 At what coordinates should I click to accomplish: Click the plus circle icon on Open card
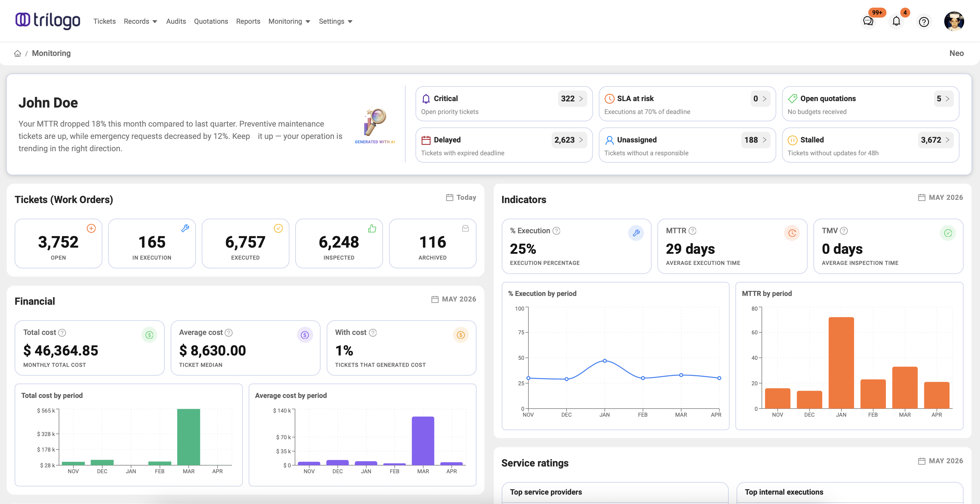tap(91, 228)
